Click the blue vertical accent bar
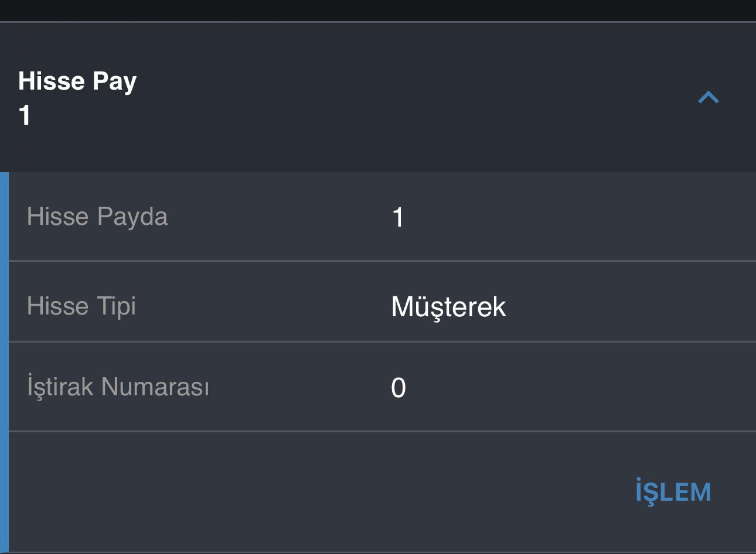Image resolution: width=756 pixels, height=554 pixels. point(4,362)
